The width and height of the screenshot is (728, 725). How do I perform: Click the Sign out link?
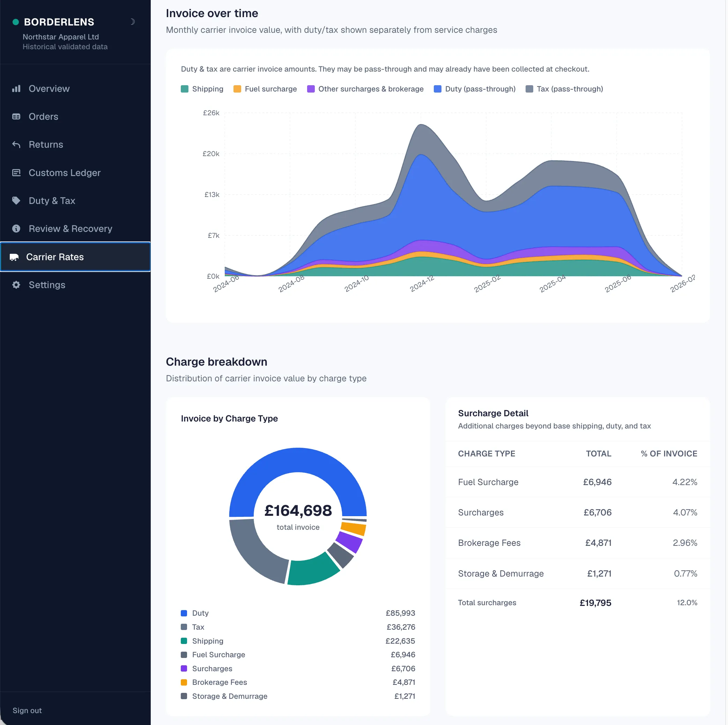tap(27, 710)
